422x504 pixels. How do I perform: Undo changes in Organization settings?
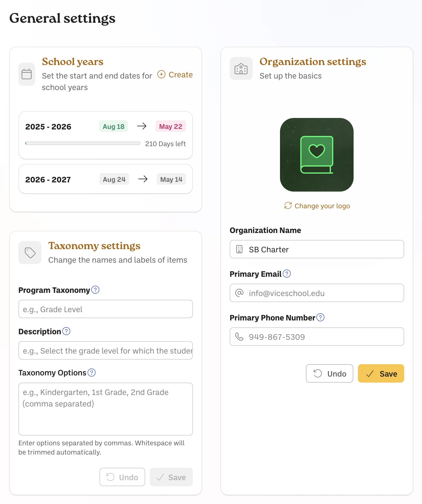[329, 373]
